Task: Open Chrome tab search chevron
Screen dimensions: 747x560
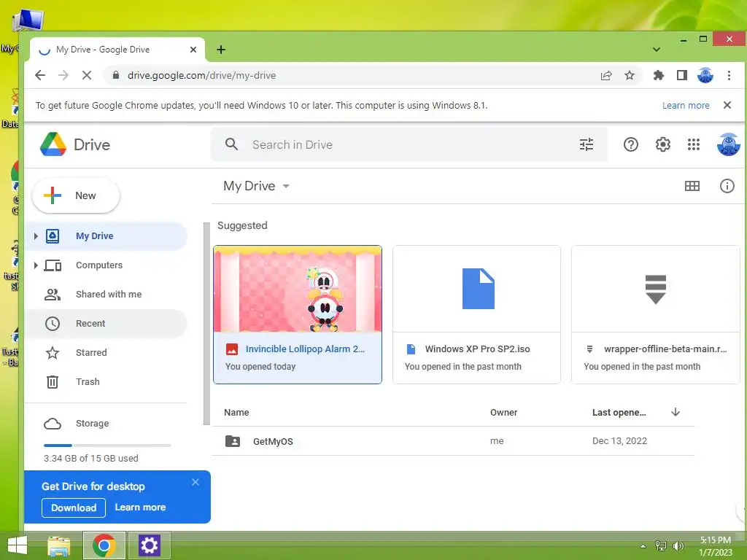Action: point(657,50)
